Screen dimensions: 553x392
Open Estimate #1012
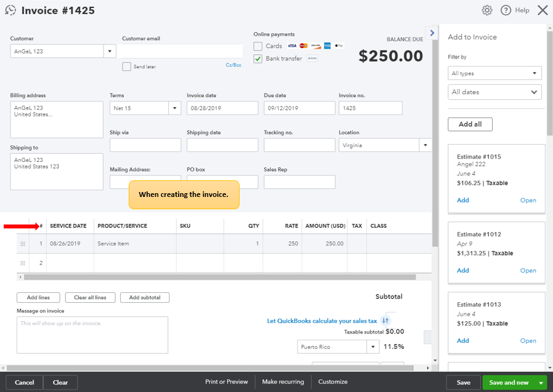(528, 270)
